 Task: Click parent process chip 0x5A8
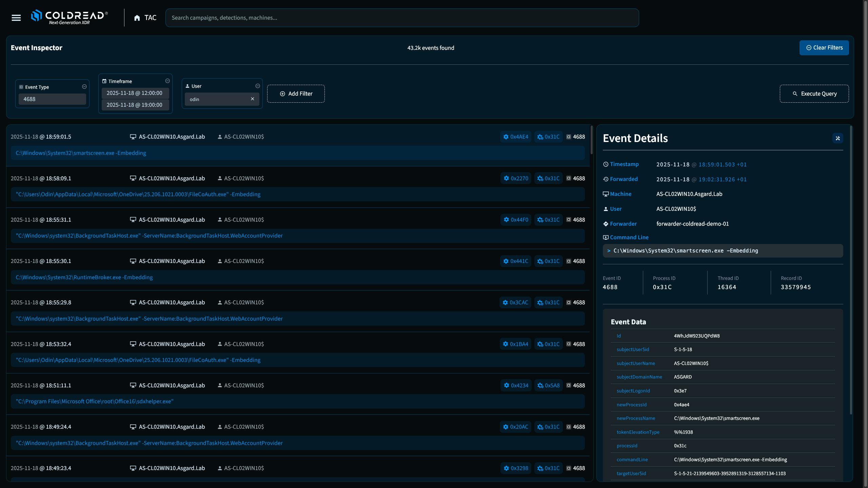[548, 385]
